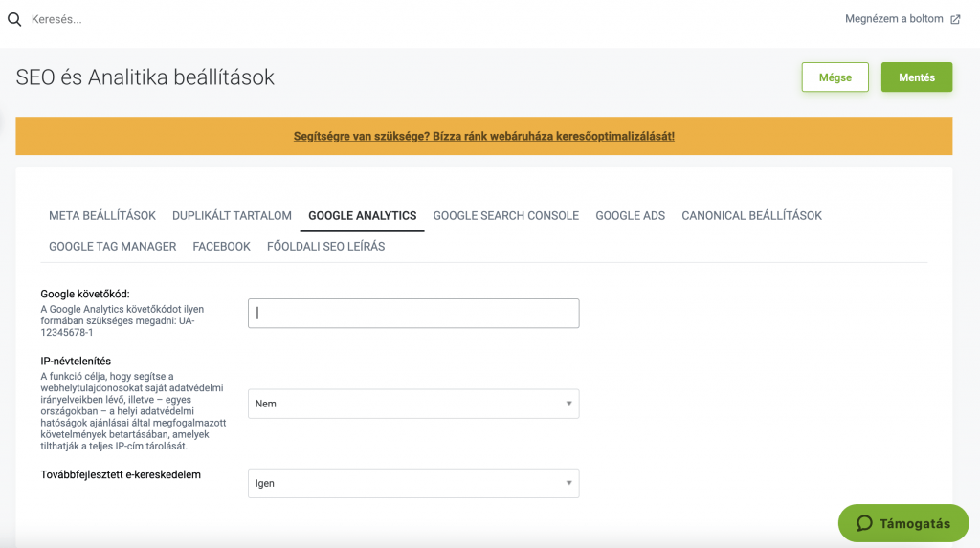
Task: Click the search magnifier icon
Action: 14,19
